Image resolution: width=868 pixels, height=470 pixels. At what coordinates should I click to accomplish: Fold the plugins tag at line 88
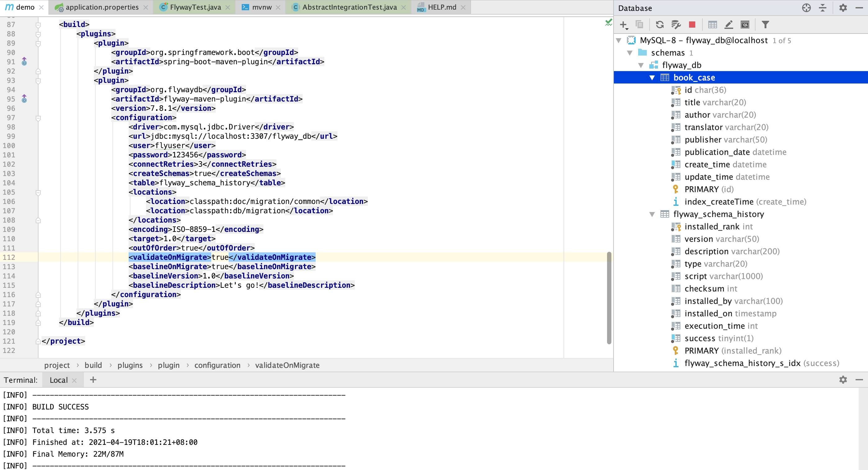[x=38, y=34]
